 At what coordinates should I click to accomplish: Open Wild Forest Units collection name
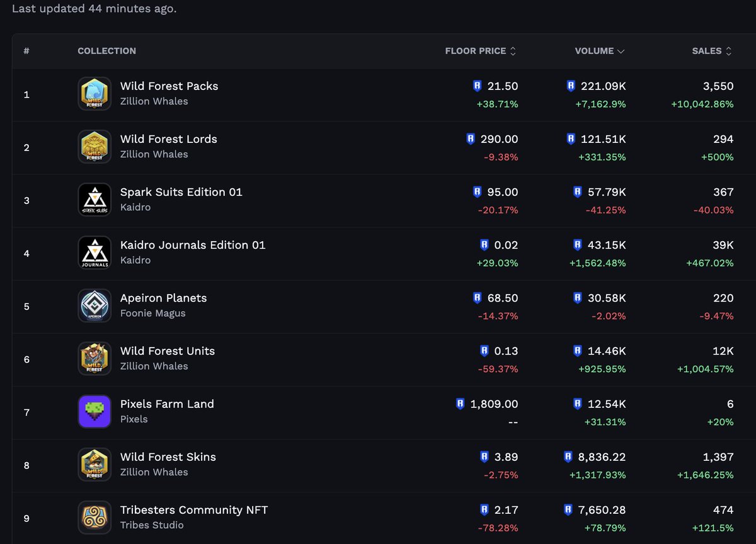point(168,351)
